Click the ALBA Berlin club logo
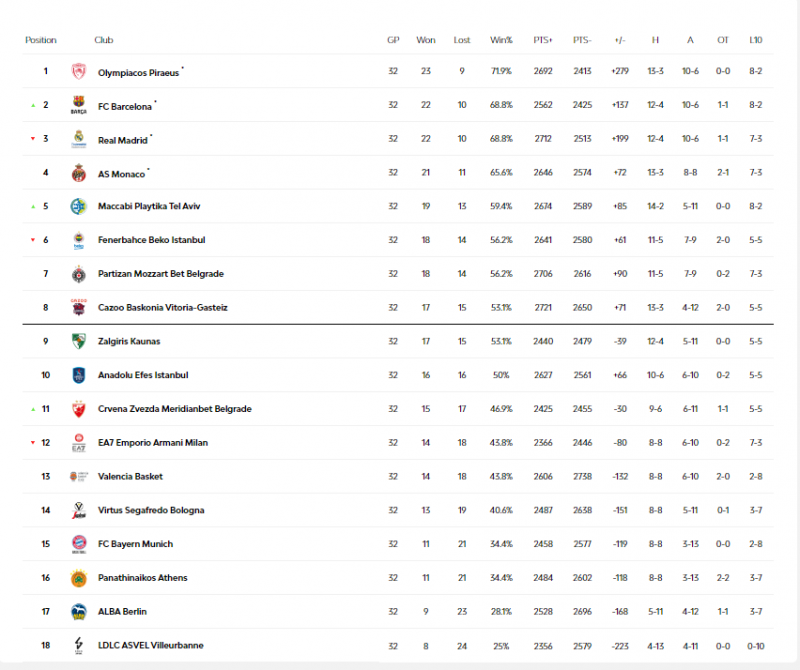 (79, 612)
